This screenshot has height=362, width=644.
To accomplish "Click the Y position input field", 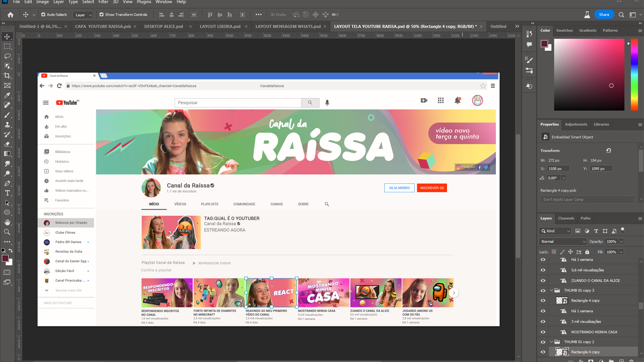I will pos(601,169).
